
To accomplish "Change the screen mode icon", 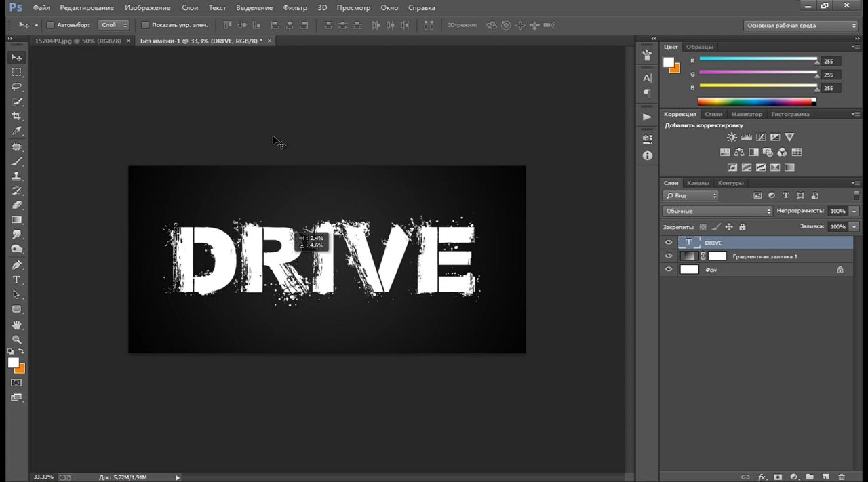I will pos(16,398).
